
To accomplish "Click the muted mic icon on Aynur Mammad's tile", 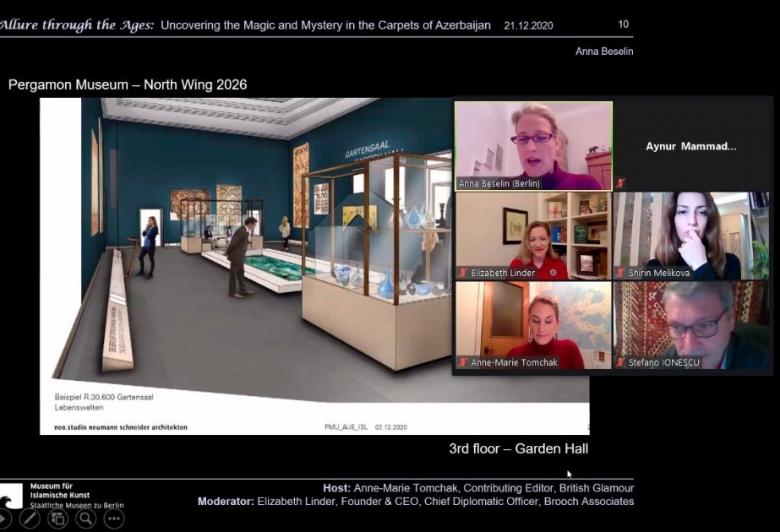I will [620, 183].
